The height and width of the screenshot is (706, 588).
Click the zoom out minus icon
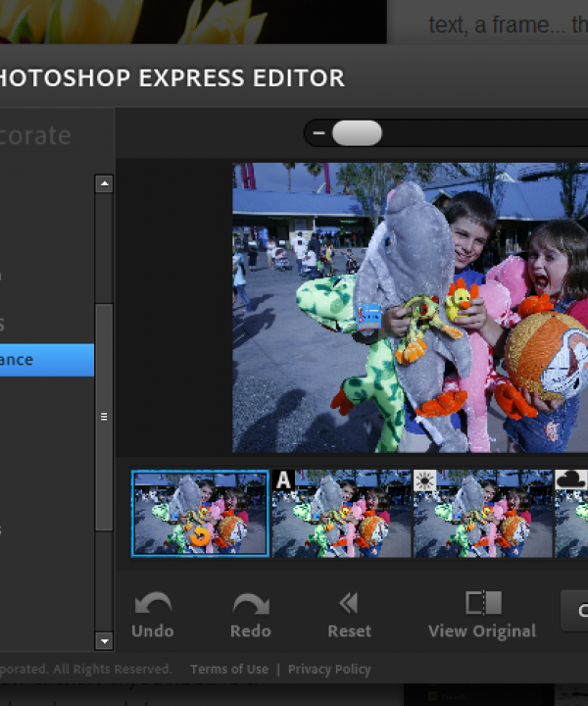pyautogui.click(x=318, y=132)
